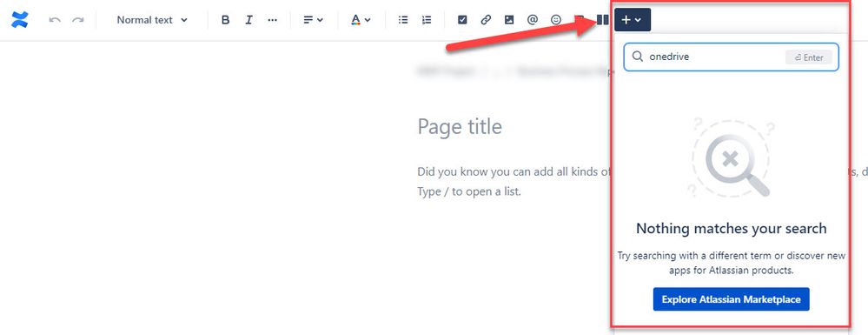Undo the last edit
Image resolution: width=868 pixels, height=335 pixels.
(x=54, y=20)
